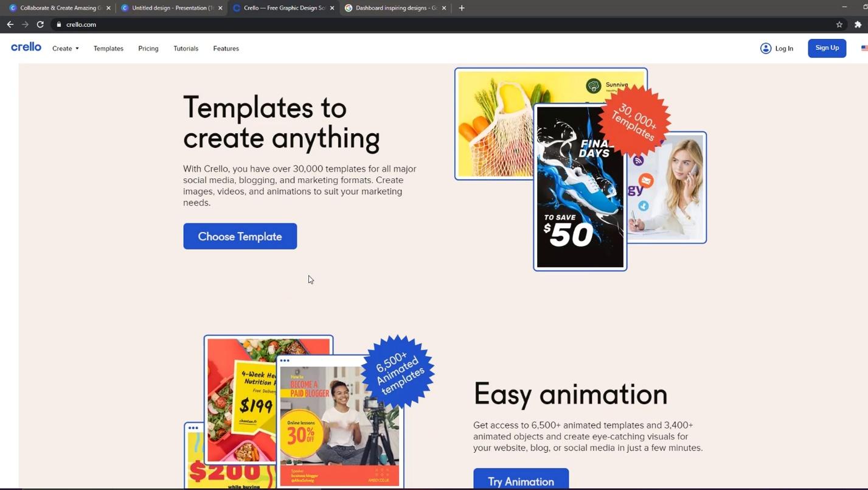Click the Become a Paid Blogger template thumbnail
The height and width of the screenshot is (490, 868).
pos(340,422)
